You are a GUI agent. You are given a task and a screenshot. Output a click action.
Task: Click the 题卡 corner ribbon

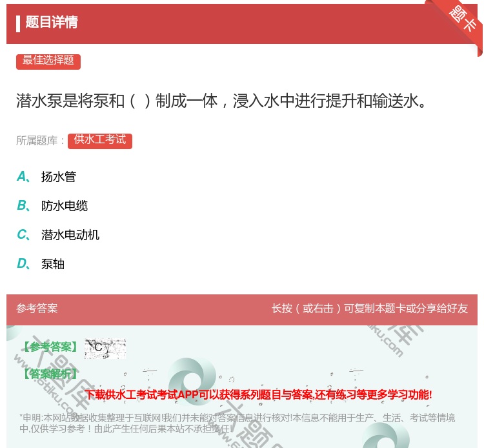462,19
